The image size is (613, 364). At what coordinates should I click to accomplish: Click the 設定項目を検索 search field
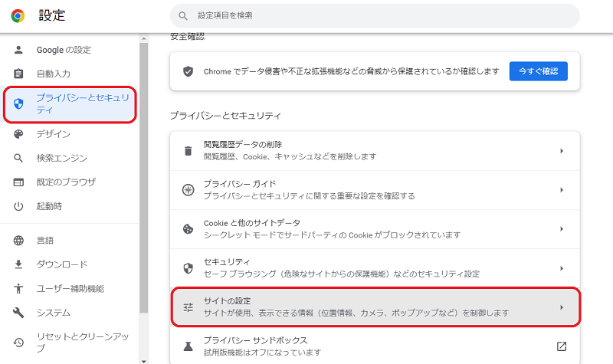click(374, 15)
